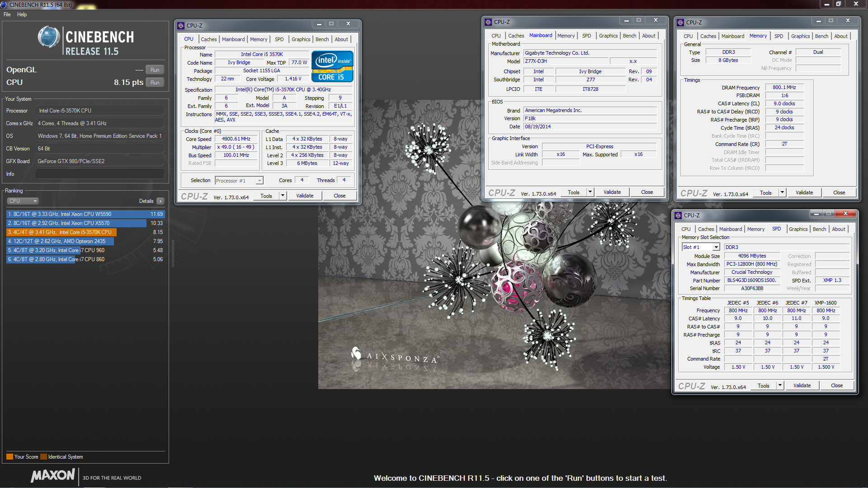868x488 pixels.
Task: Open CPU tab in CPU-Z SPD window
Action: tap(686, 229)
